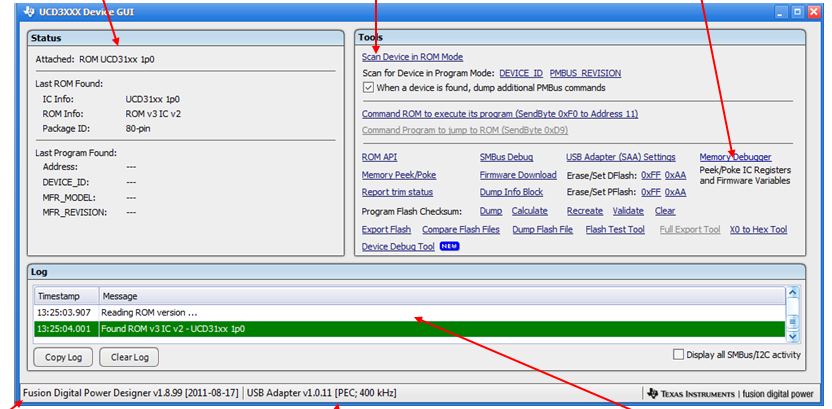Open USB Adapter (SAA) Settings
The width and height of the screenshot is (832, 409).
pos(621,157)
